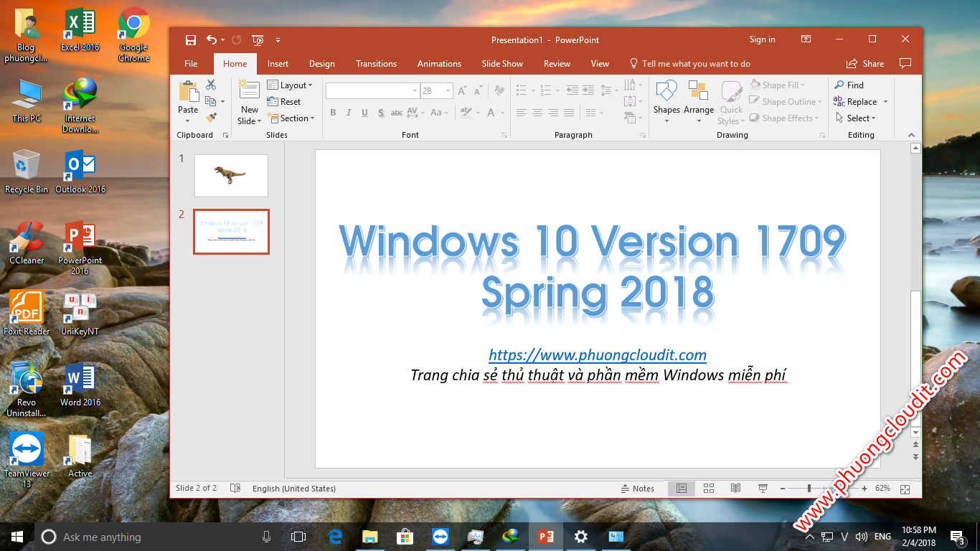The image size is (980, 551).
Task: Toggle Text Shadow formatting
Action: (381, 113)
